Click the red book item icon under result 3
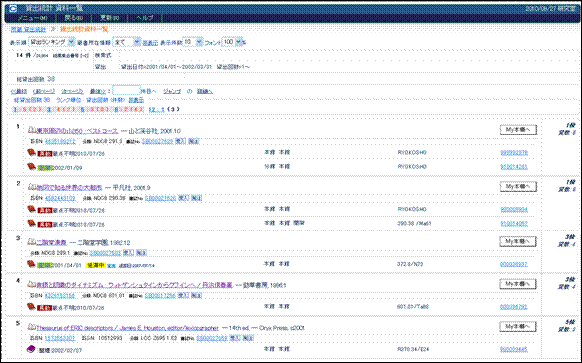This screenshot has width=582, height=363. pos(32,264)
